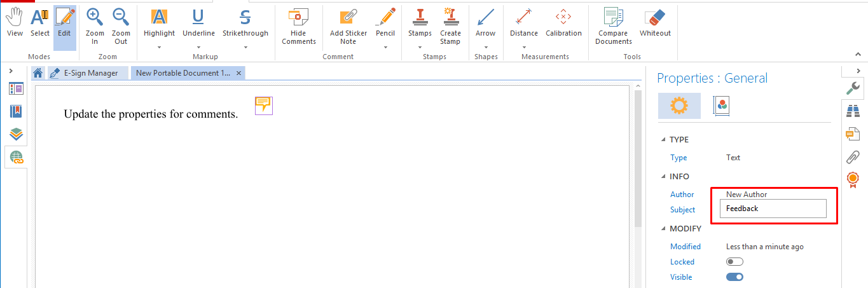Select the Whiteout tool
868x288 pixels.
pos(654,24)
